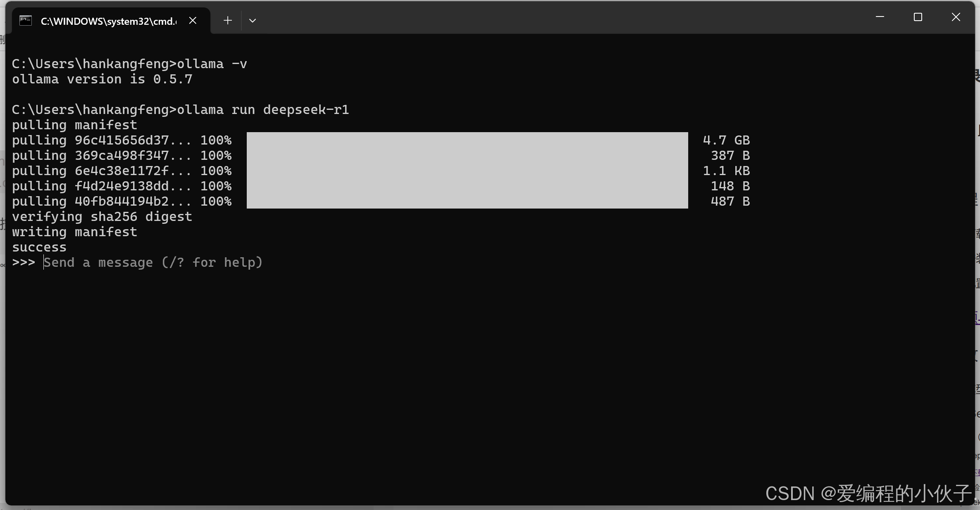Image resolution: width=980 pixels, height=510 pixels.
Task: Minimize the terminal window
Action: click(880, 17)
